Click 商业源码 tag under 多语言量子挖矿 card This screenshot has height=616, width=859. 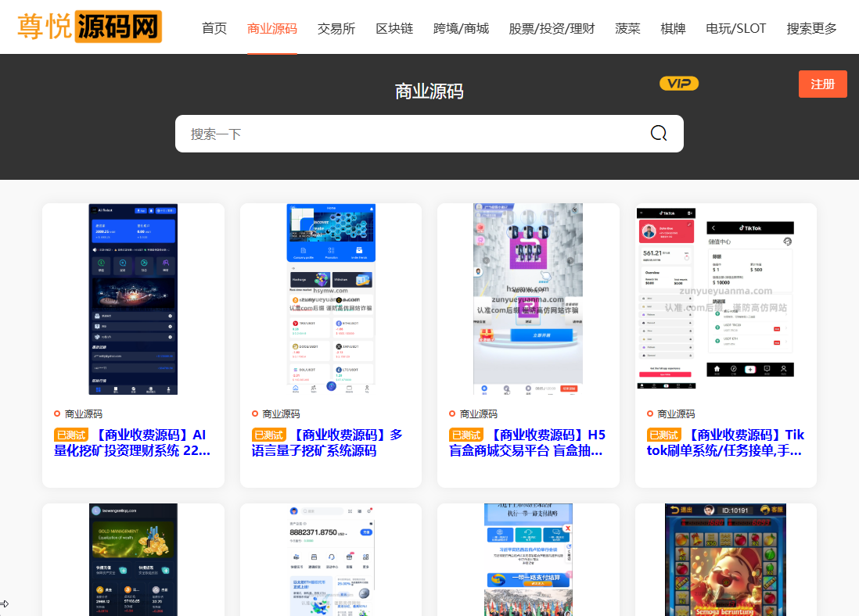(x=281, y=414)
